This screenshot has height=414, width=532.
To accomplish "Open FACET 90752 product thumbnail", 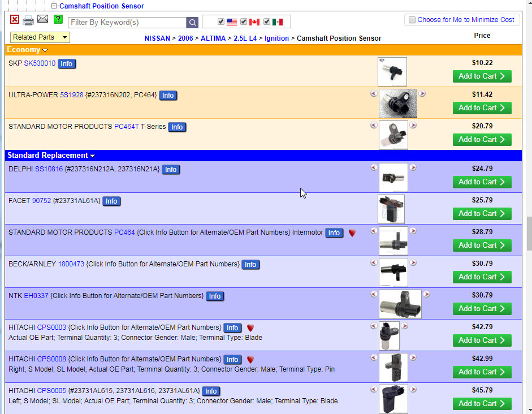I will [x=391, y=209].
